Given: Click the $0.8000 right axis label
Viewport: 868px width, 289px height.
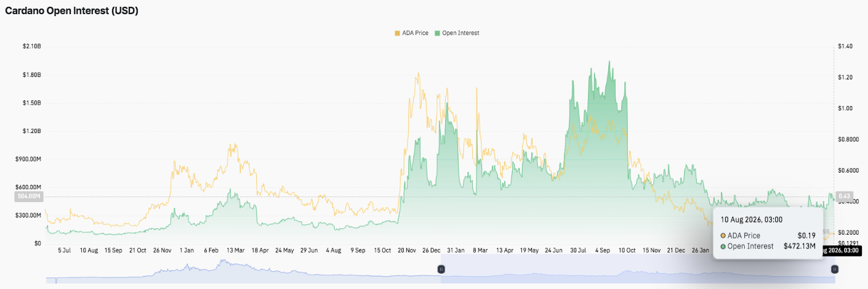Looking at the screenshot, I should point(847,139).
